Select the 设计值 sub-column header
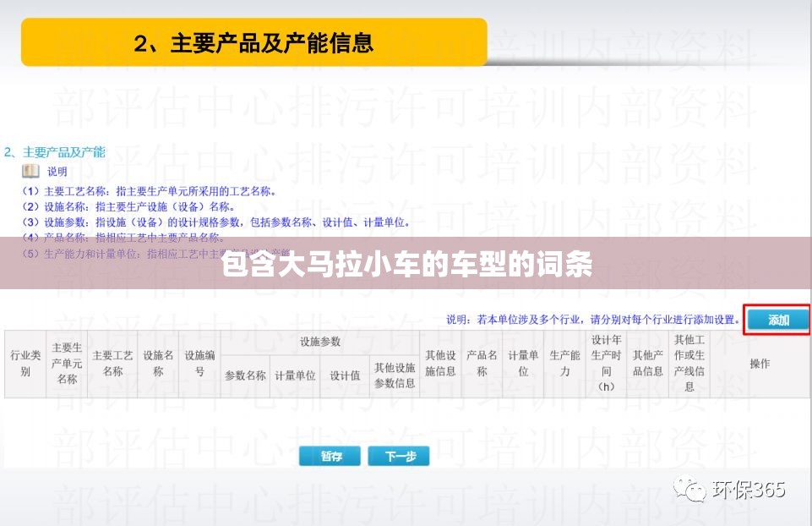The height and width of the screenshot is (526, 812). [345, 375]
